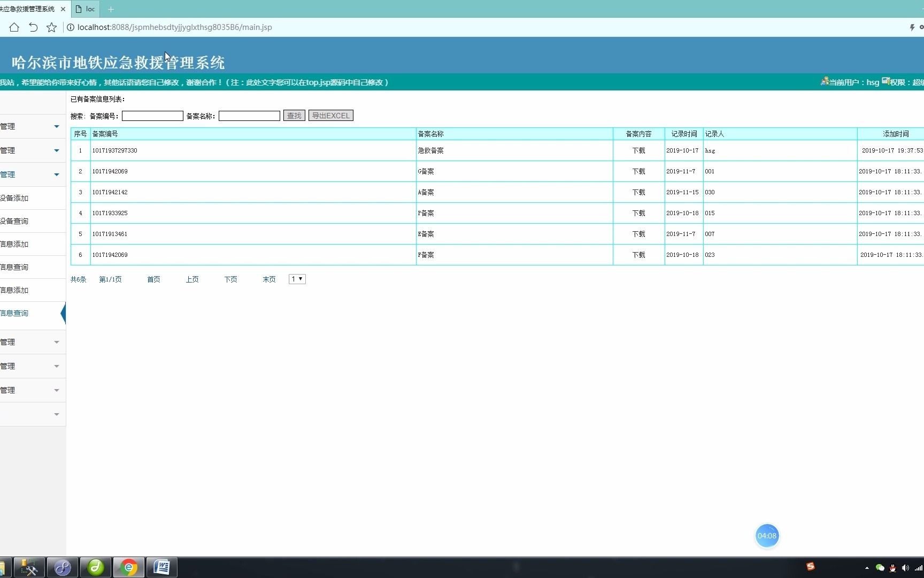Close the first browser tab
This screenshot has width=924, height=578.
63,9
